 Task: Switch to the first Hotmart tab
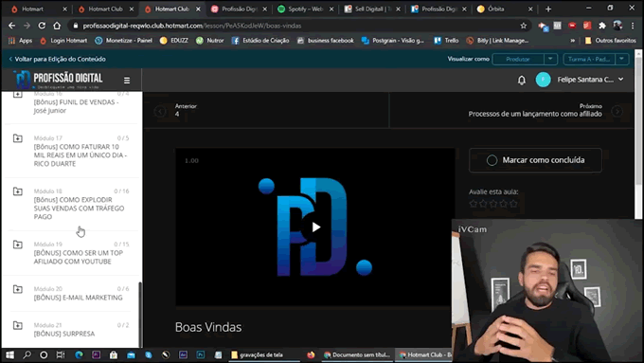37,9
